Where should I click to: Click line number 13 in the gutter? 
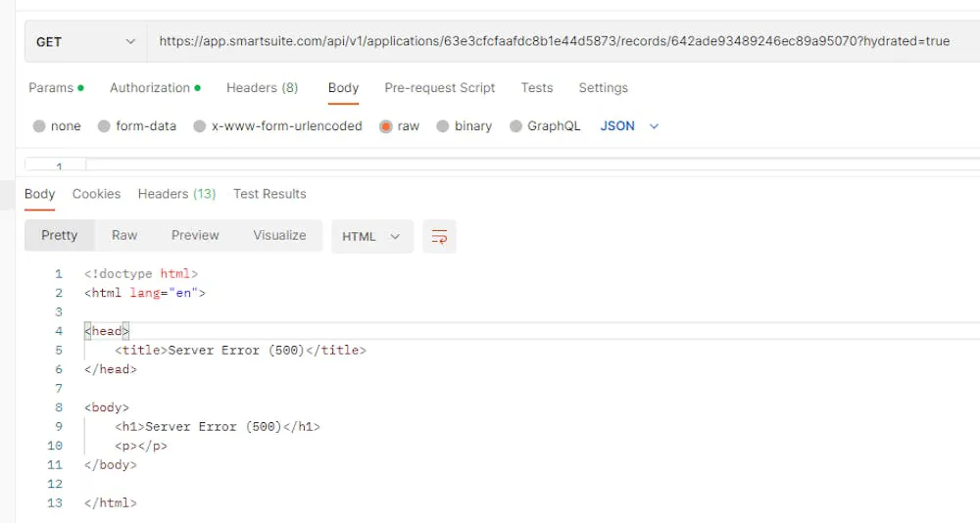coord(55,503)
